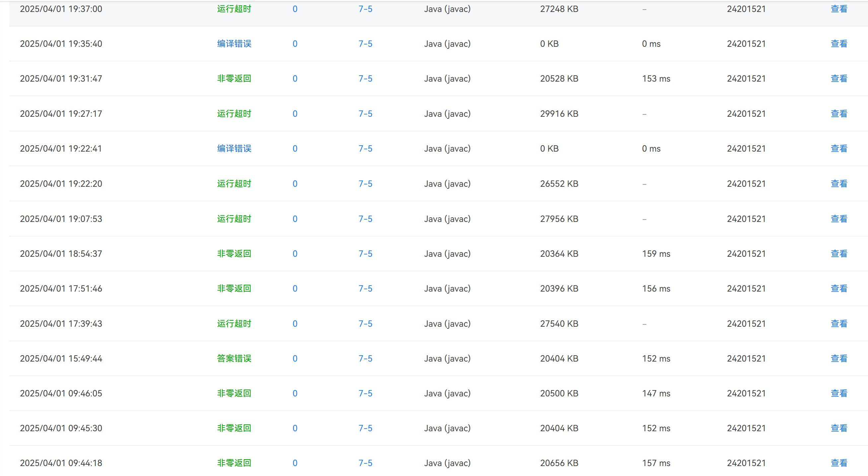Open 查看 link for 17:39:43 submission

click(x=839, y=324)
